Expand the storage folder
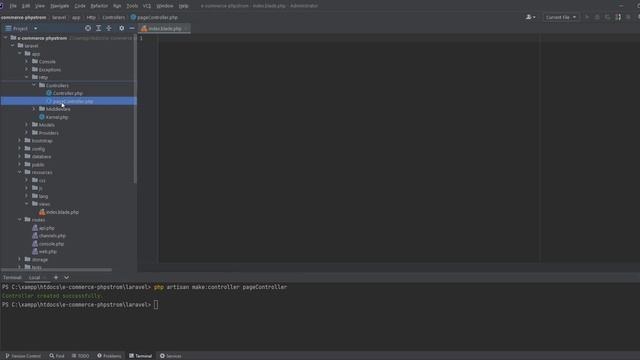The height and width of the screenshot is (360, 640). click(20, 260)
